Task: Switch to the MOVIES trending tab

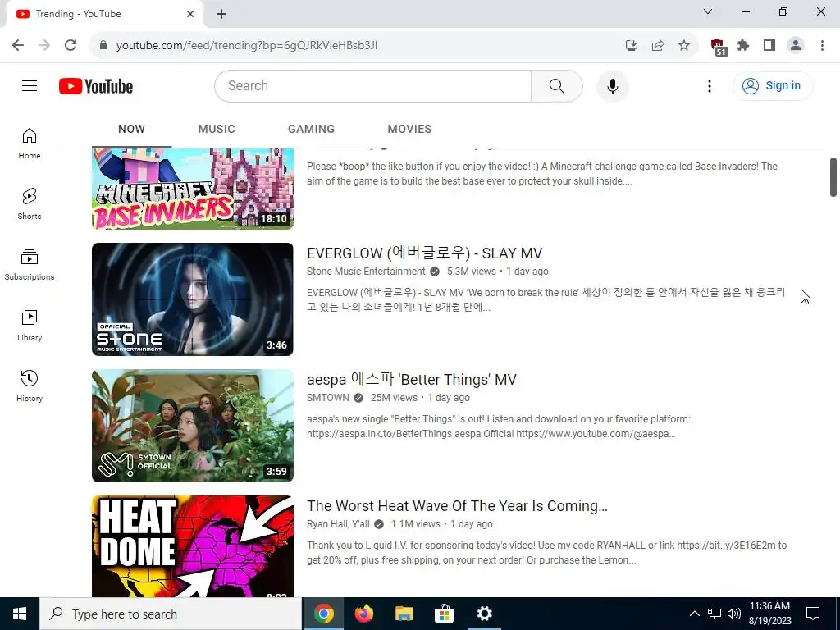Action: (x=409, y=129)
